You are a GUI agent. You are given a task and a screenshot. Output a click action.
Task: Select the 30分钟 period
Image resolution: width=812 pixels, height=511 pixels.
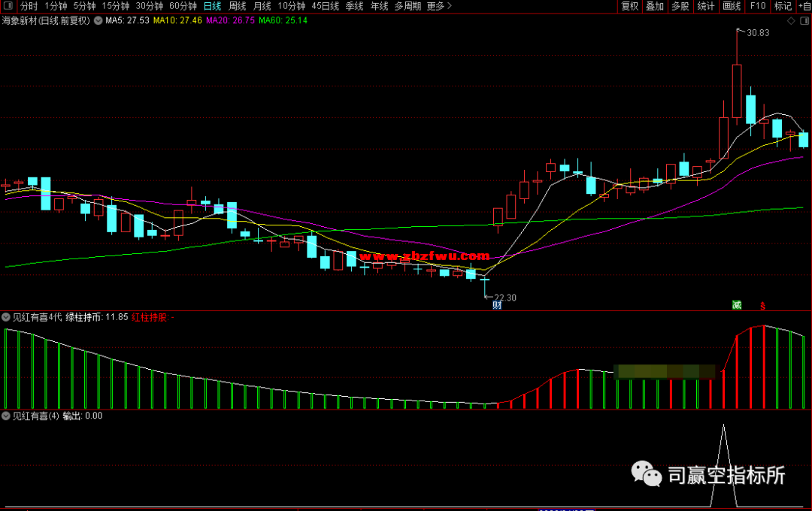pos(149,6)
